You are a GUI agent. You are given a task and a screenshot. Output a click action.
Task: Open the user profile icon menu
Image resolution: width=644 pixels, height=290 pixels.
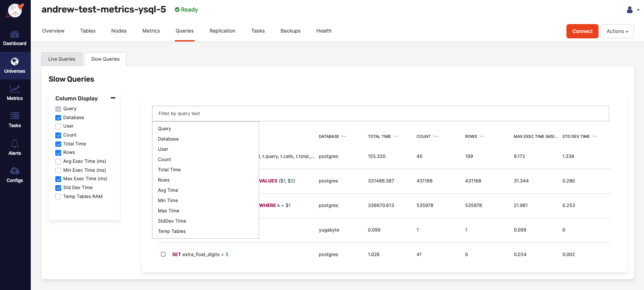click(x=630, y=10)
